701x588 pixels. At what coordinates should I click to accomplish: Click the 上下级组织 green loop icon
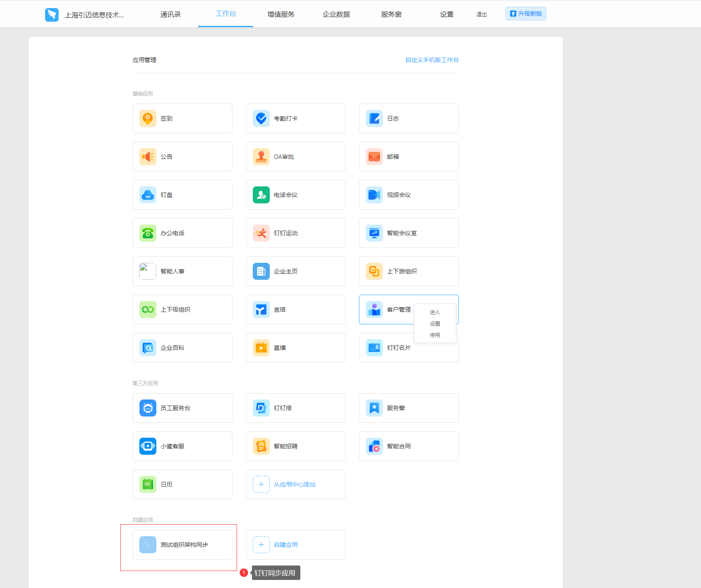[148, 309]
